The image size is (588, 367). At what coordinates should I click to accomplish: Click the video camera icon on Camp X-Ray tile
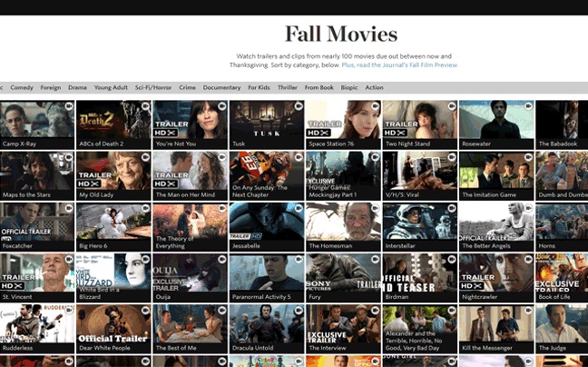pyautogui.click(x=69, y=106)
